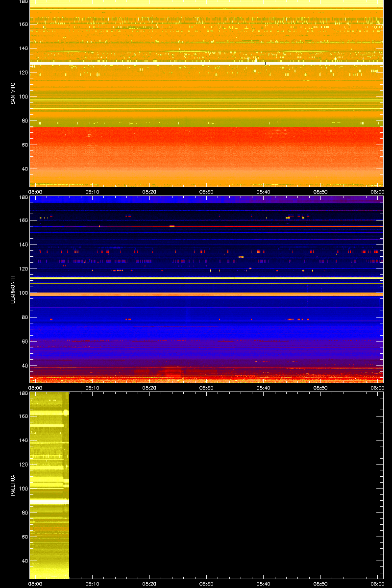Screen dimensions: 392x588
Task: Click 06:00 under the Learmonth plot
Action: point(377,388)
